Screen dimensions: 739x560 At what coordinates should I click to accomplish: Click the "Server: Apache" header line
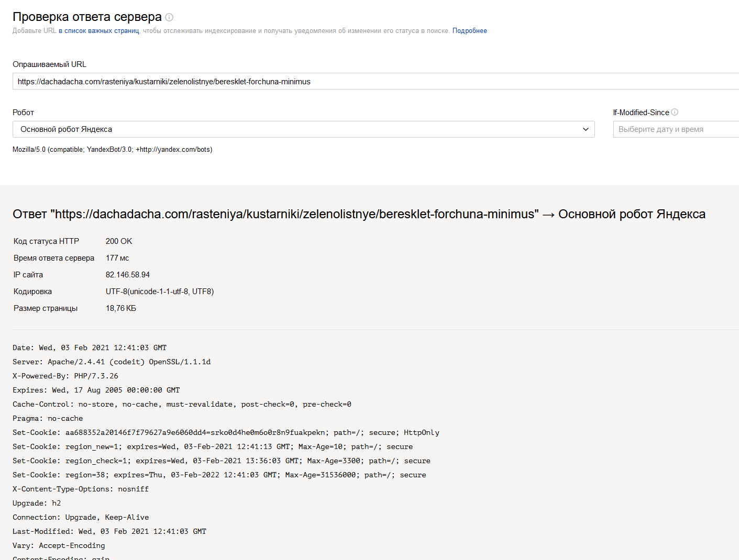[112, 362]
